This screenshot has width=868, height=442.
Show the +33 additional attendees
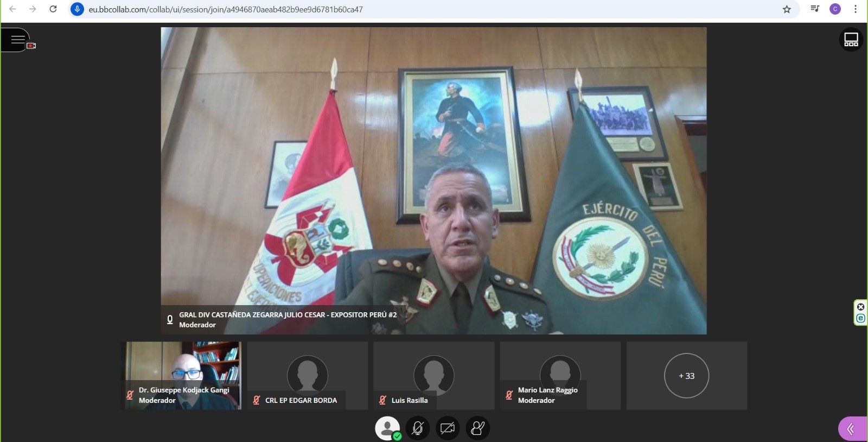click(686, 376)
